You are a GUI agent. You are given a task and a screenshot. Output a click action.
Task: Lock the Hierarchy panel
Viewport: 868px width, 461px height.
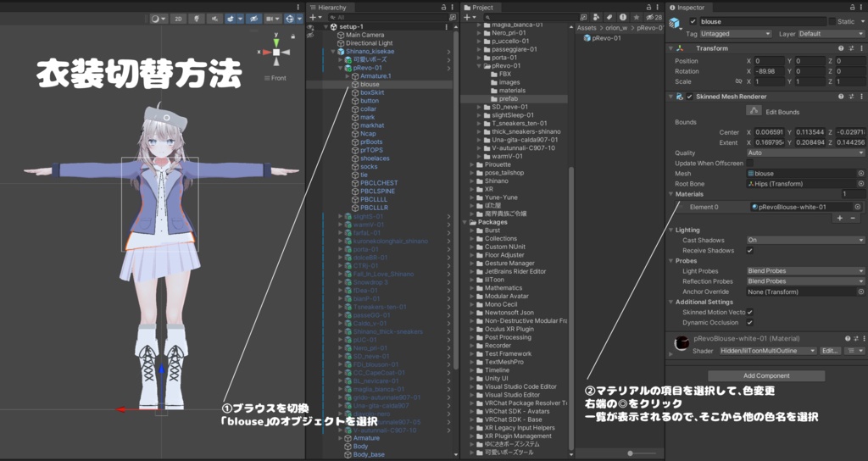click(x=444, y=7)
